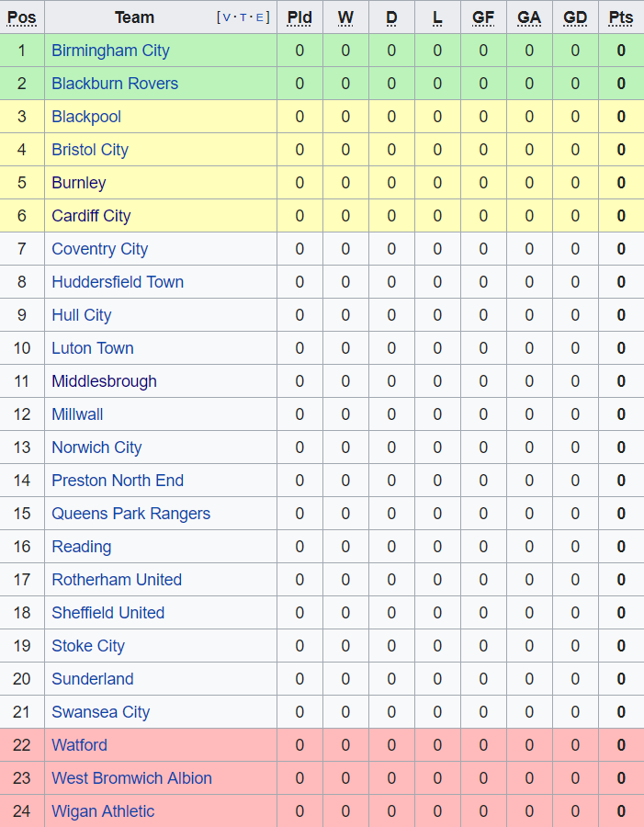Click the Sunderland team link
The width and height of the screenshot is (644, 827).
[x=93, y=679]
